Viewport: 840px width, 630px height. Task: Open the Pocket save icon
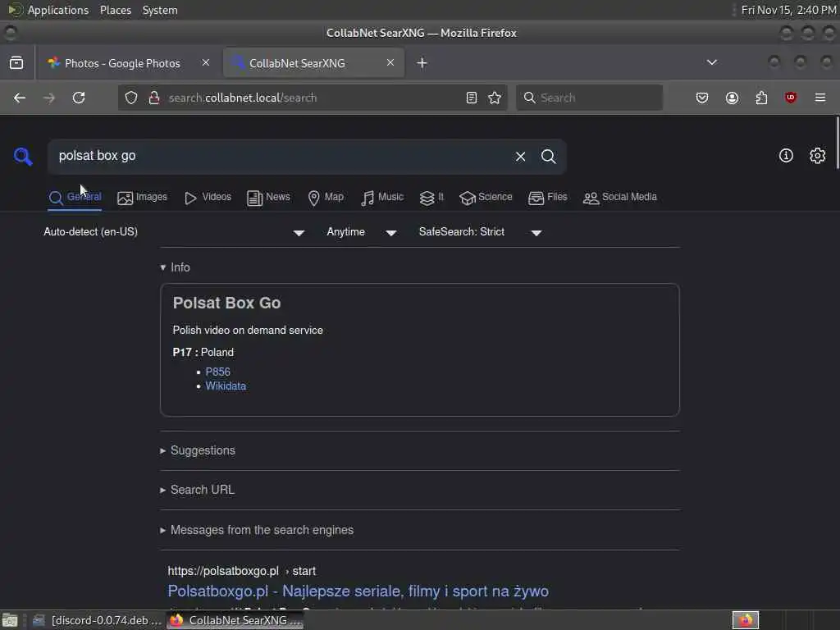click(702, 98)
